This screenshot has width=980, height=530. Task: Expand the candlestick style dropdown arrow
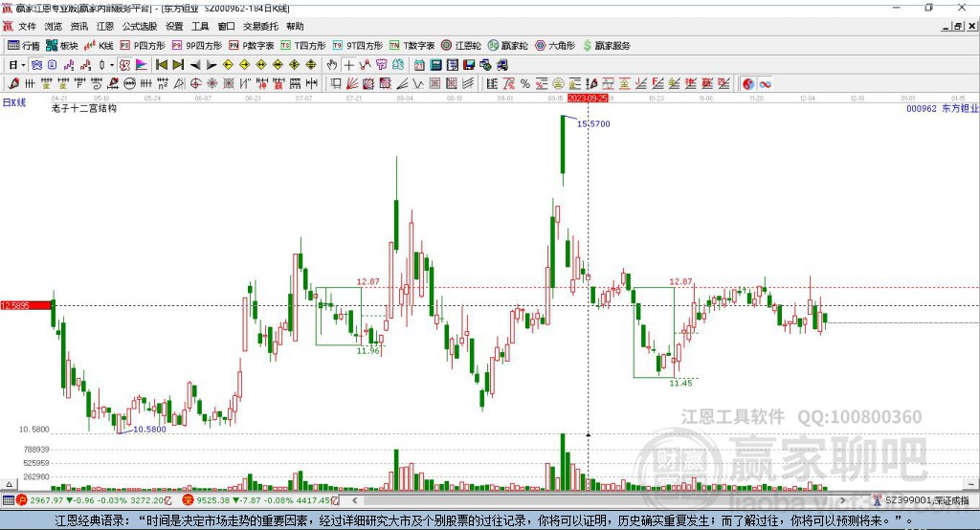112,65
